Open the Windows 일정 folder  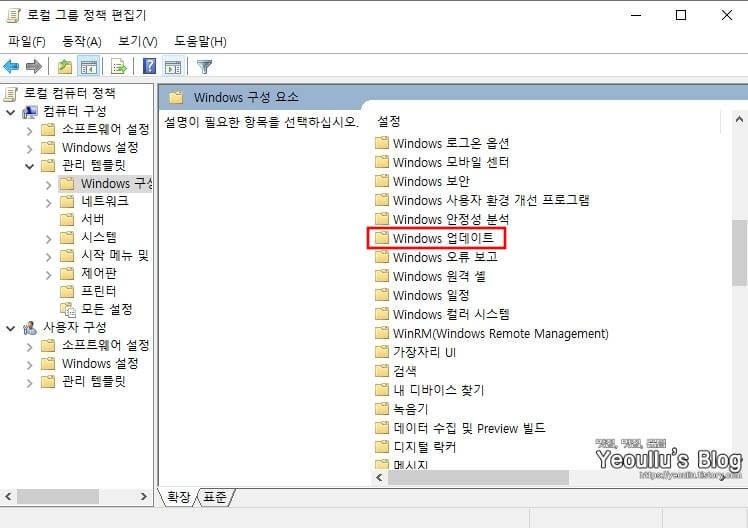(422, 295)
